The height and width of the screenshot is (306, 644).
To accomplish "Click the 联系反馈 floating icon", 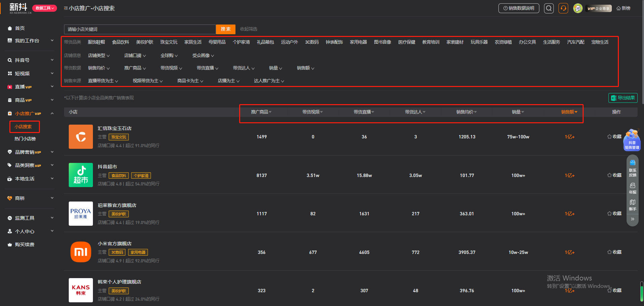I will coord(633,169).
